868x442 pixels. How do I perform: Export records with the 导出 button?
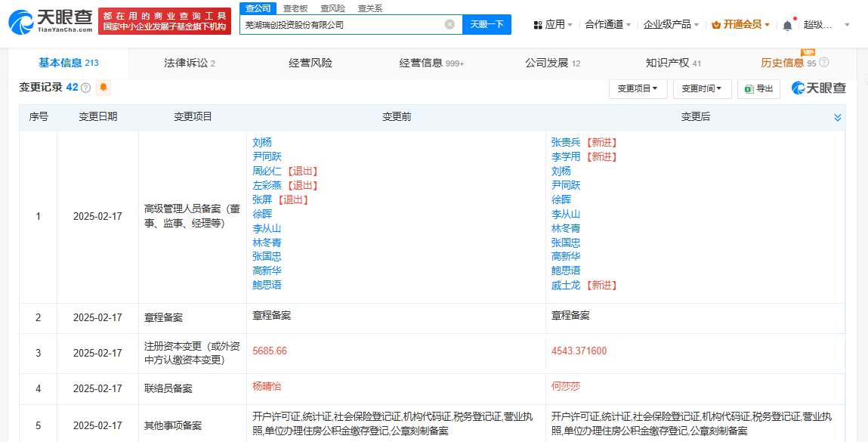(x=758, y=88)
